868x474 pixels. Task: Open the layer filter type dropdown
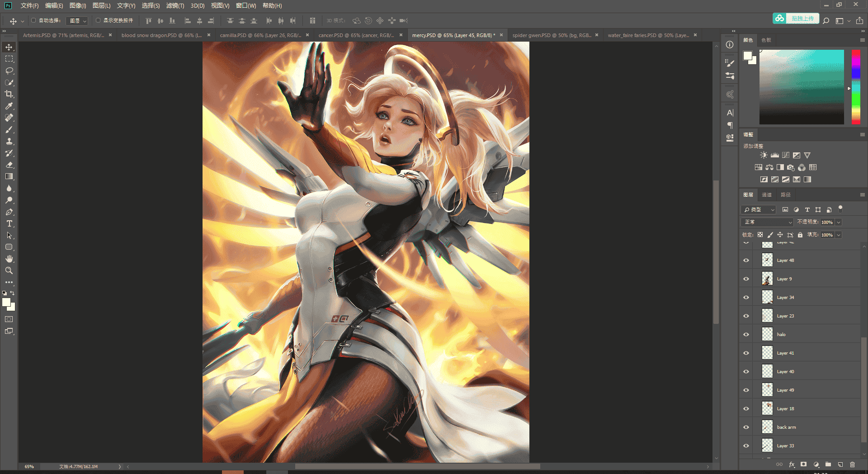(759, 210)
